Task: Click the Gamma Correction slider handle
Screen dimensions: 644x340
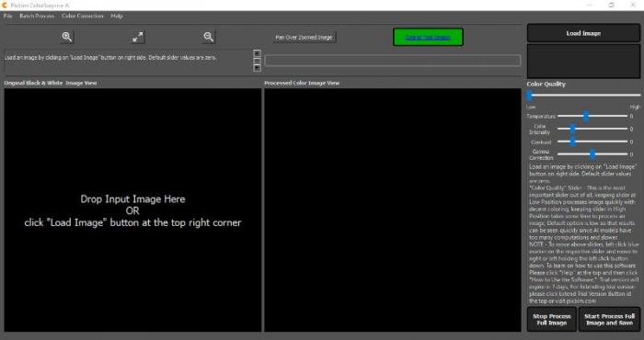Action: click(592, 154)
